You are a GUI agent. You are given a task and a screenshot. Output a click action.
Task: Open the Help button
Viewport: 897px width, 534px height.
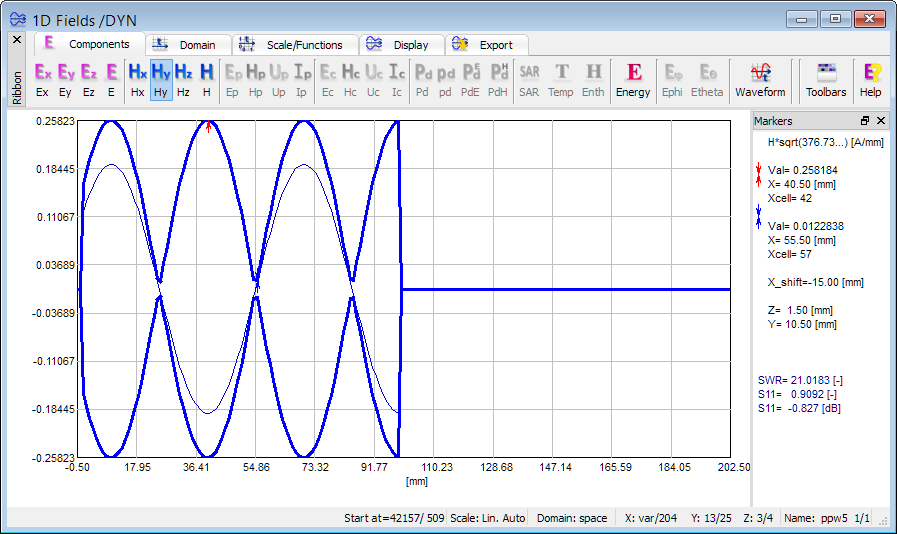871,78
